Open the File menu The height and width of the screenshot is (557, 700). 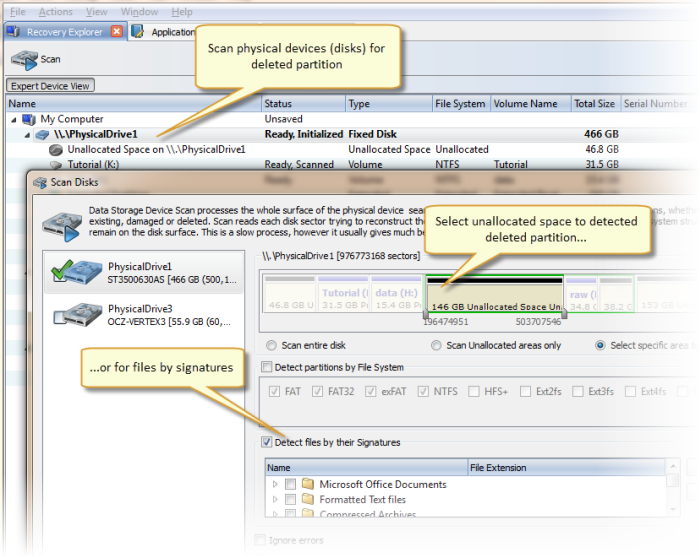(x=18, y=12)
